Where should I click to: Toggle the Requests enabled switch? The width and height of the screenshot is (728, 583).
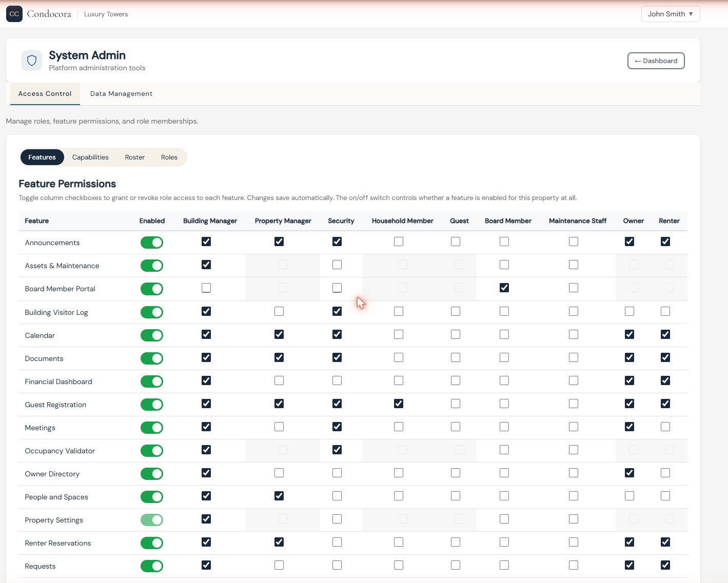152,566
